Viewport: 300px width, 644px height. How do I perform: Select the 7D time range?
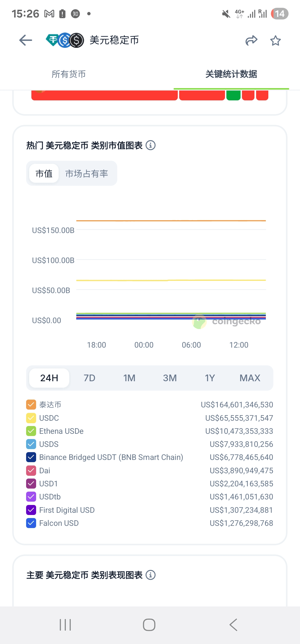pos(89,378)
